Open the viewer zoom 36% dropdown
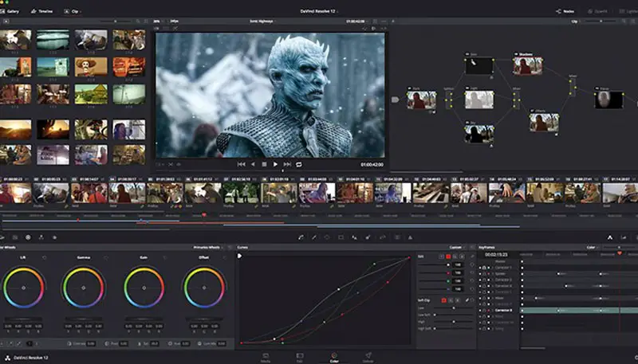638x364 pixels. click(x=157, y=22)
